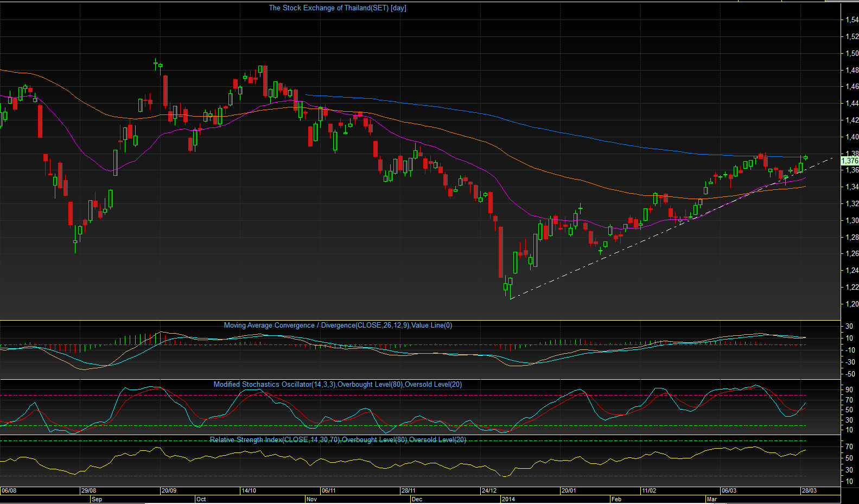Viewport: 859px width, 504px height.
Task: Click the "Sep" month label
Action: [x=97, y=499]
